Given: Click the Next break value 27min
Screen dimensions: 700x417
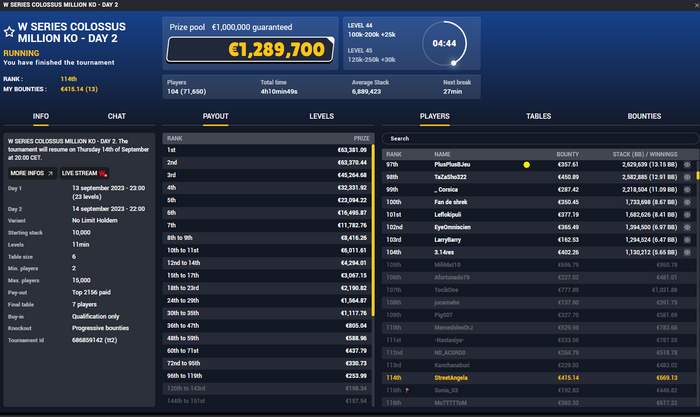Looking at the screenshot, I should coord(453,92).
